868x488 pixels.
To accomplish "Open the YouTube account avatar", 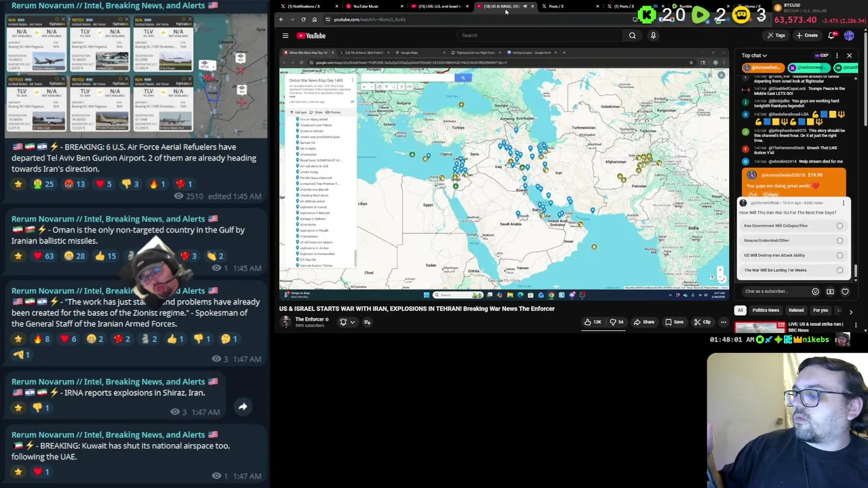I will coord(849,35).
